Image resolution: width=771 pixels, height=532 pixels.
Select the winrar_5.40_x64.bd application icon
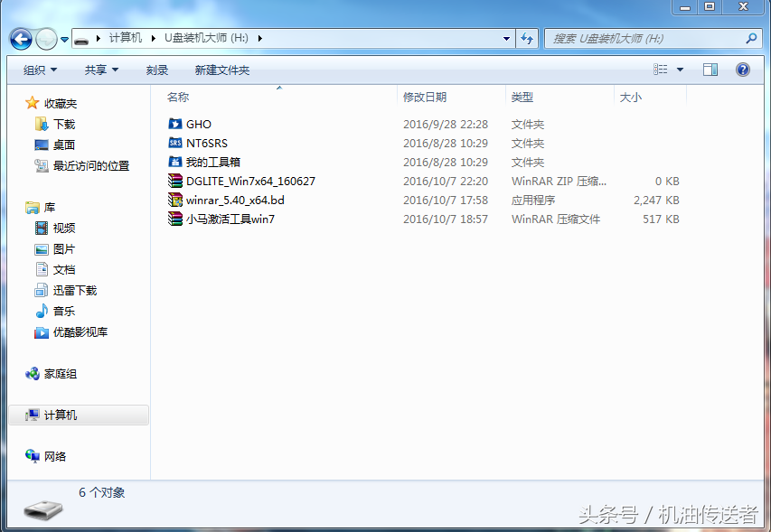pos(175,200)
